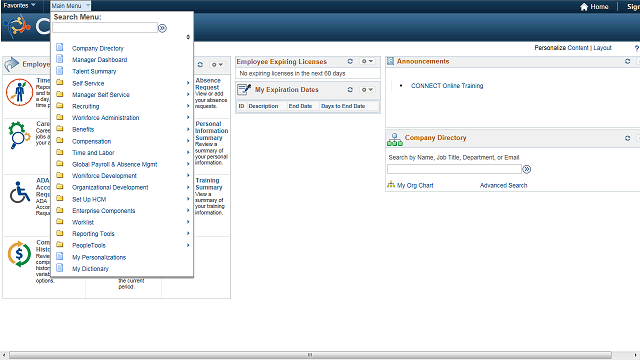Open Enterprise Components menu item
The image size is (640, 360).
pos(104,211)
